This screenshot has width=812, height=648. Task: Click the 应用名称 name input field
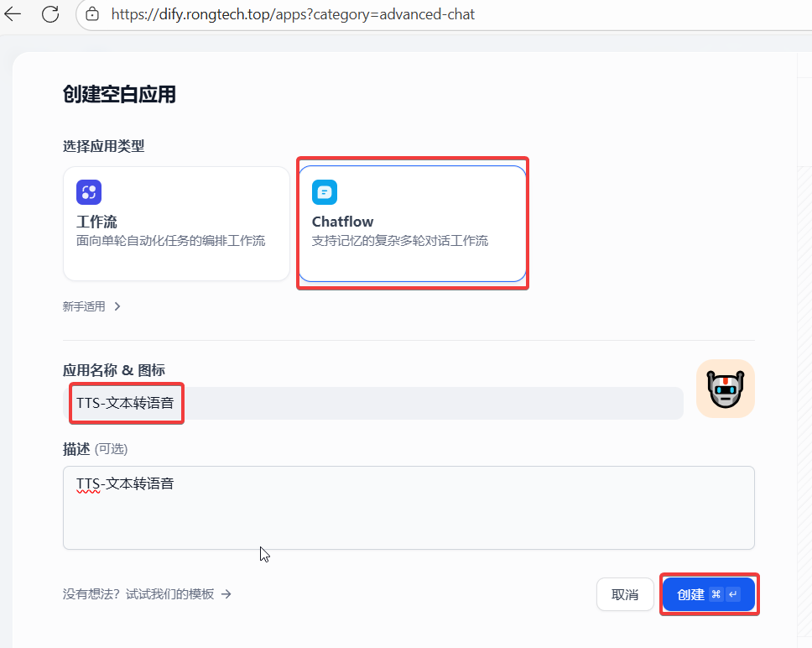(x=419, y=403)
